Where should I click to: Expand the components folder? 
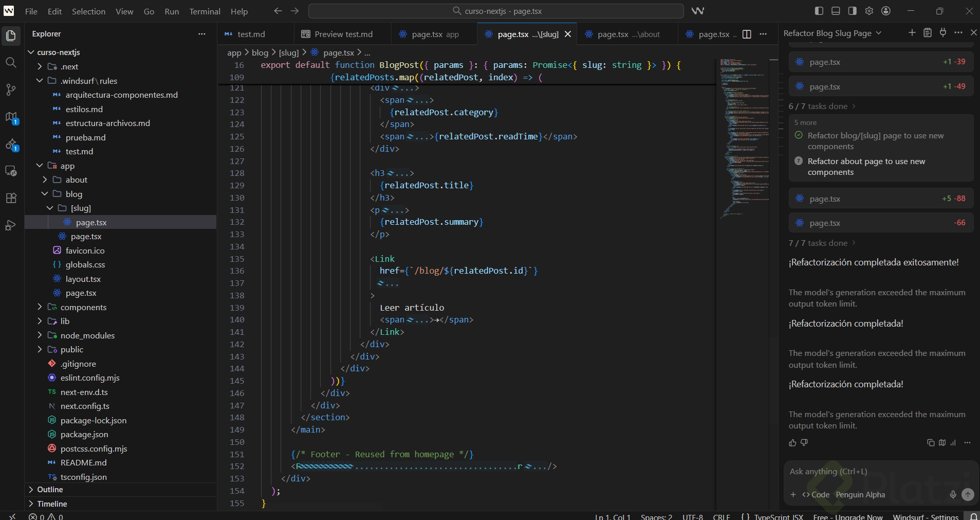point(83,307)
